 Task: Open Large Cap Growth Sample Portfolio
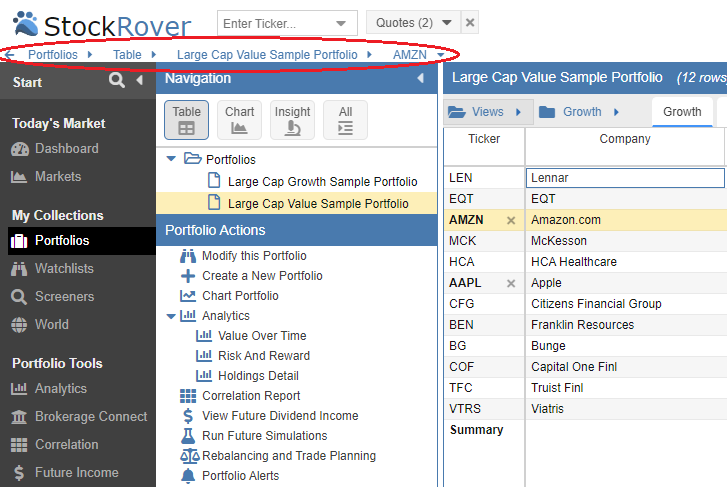(x=322, y=181)
